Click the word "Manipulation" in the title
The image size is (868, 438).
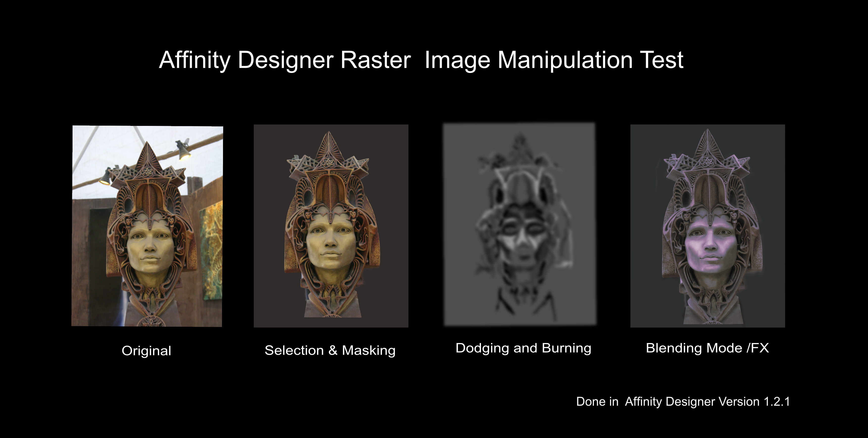565,60
